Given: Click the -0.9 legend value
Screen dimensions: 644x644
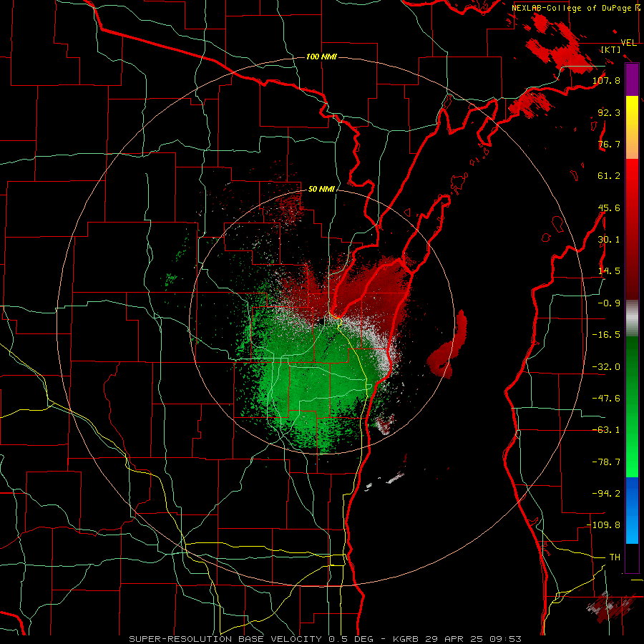Looking at the screenshot, I should coord(609,303).
